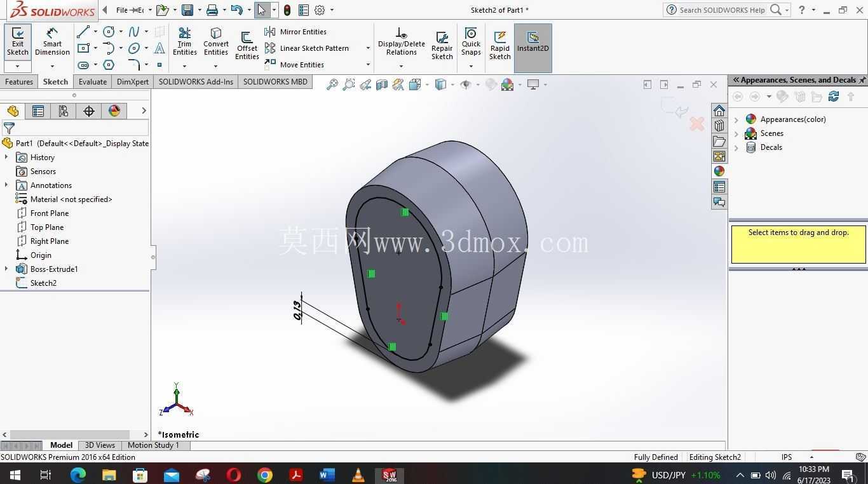Screen dimensions: 868x484
Task: Open Display/Delete Relations
Action: tap(401, 43)
